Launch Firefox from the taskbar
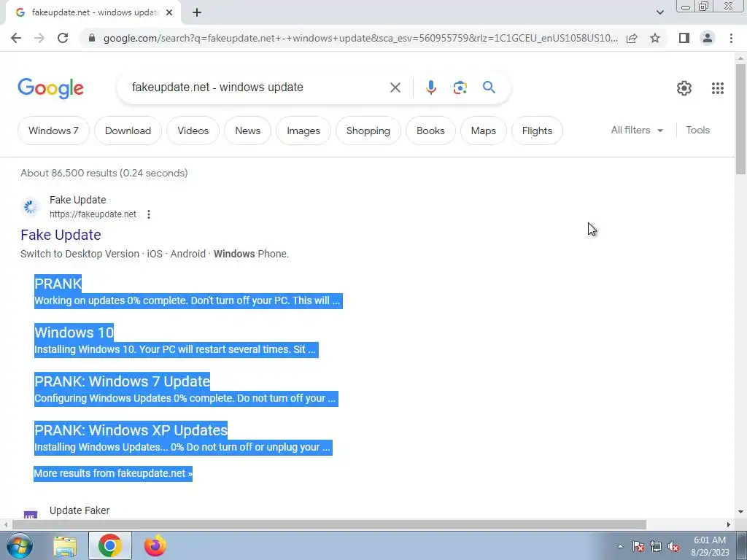This screenshot has height=560, width=747. pos(155,545)
